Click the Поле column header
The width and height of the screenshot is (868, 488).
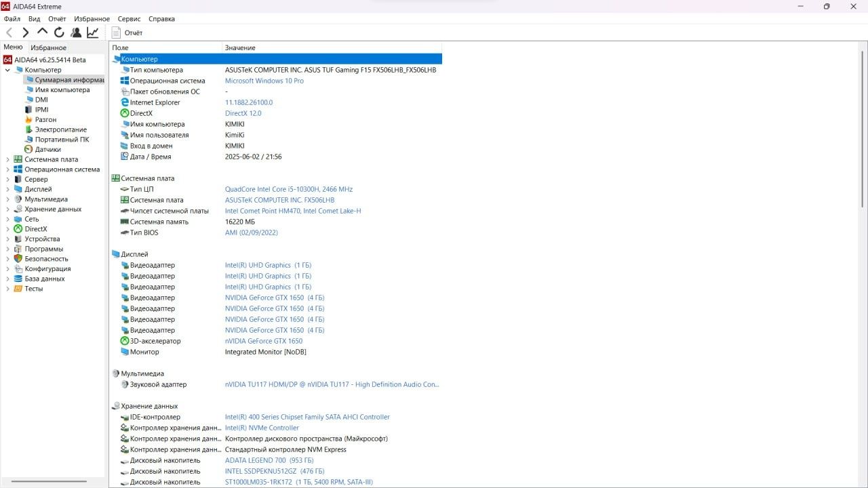coord(166,47)
